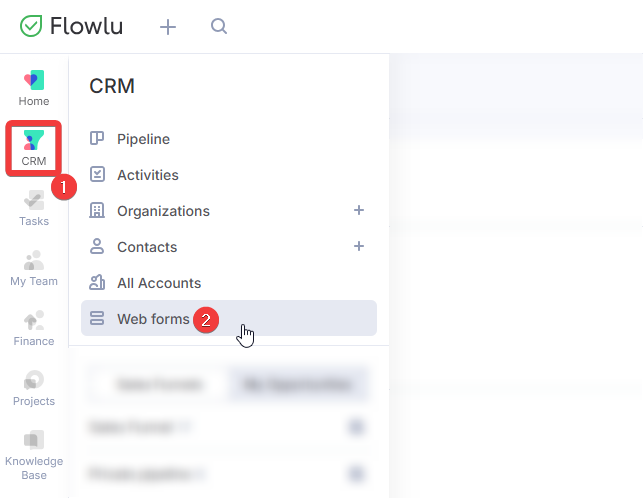The height and width of the screenshot is (498, 643).
Task: Click the Pipeline board icon
Action: coord(97,138)
